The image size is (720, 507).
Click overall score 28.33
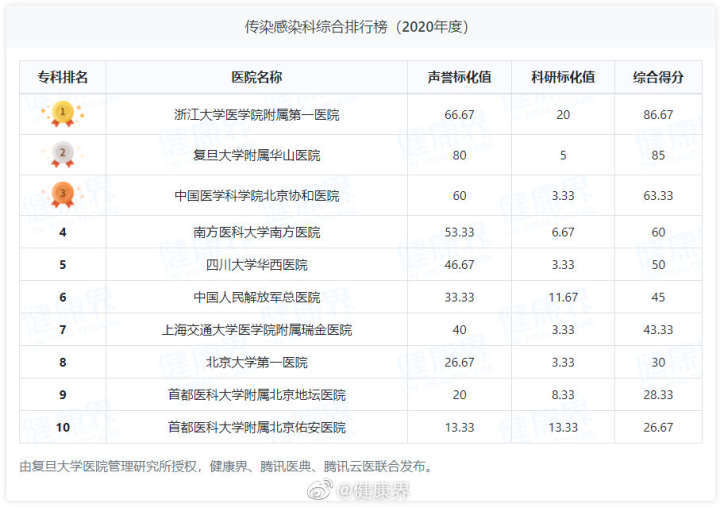pos(658,395)
